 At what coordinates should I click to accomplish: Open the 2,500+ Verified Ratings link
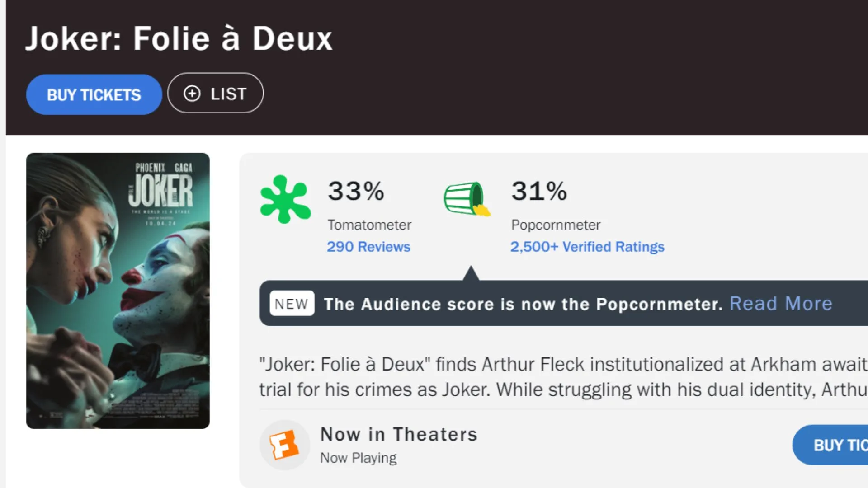[x=587, y=247]
